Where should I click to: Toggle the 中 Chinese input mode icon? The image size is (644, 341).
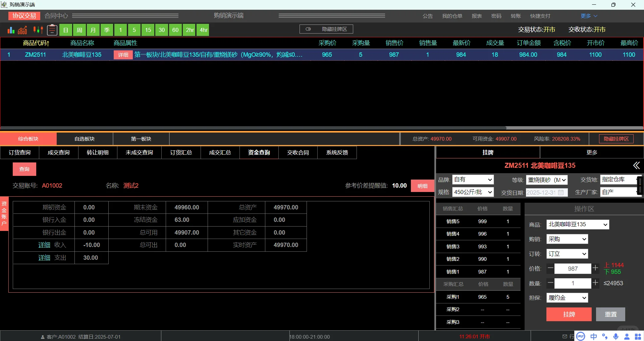[x=594, y=336]
